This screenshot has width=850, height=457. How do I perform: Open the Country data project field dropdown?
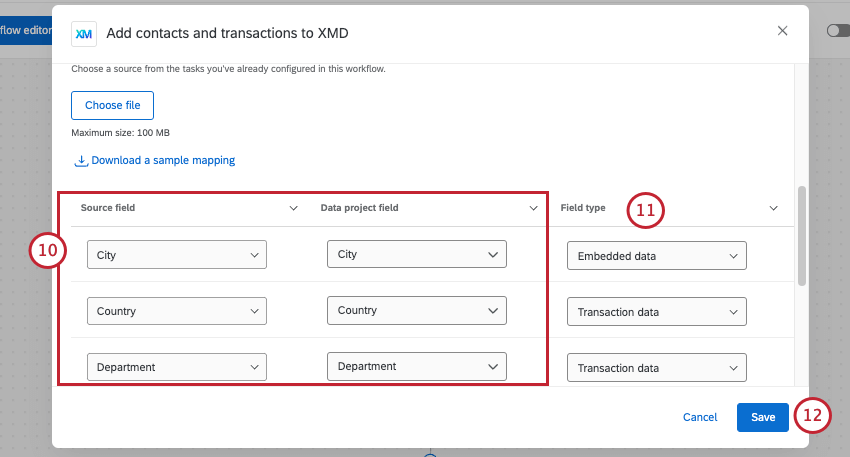pos(417,311)
